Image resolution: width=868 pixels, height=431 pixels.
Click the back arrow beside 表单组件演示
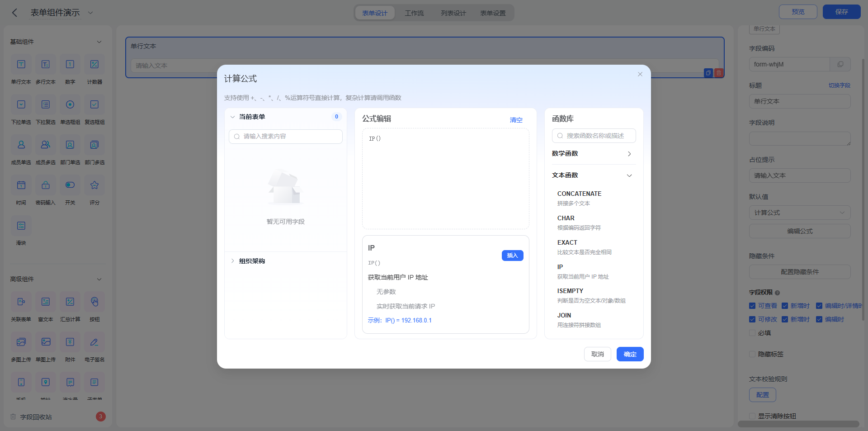[x=14, y=13]
